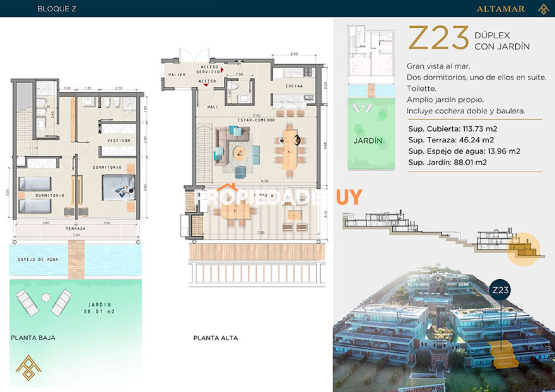This screenshot has height=392, width=555.
Task: Click DORMITORIO label in the twin-bed room
Action: 49,196
